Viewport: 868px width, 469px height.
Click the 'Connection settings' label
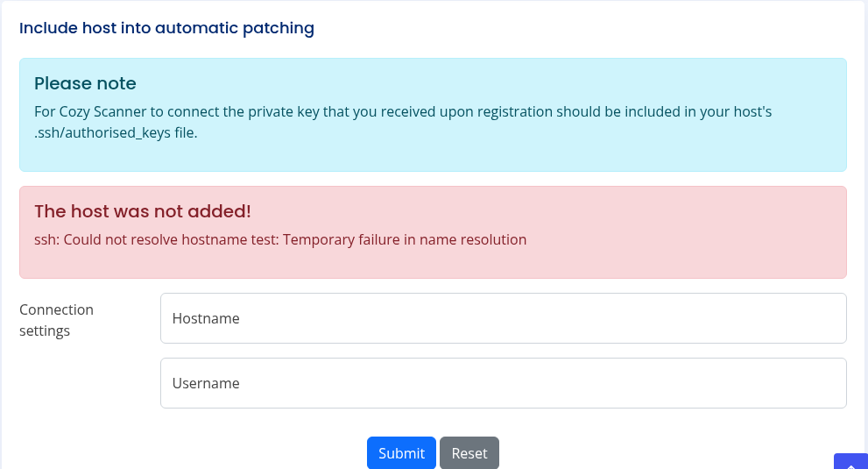pos(56,320)
